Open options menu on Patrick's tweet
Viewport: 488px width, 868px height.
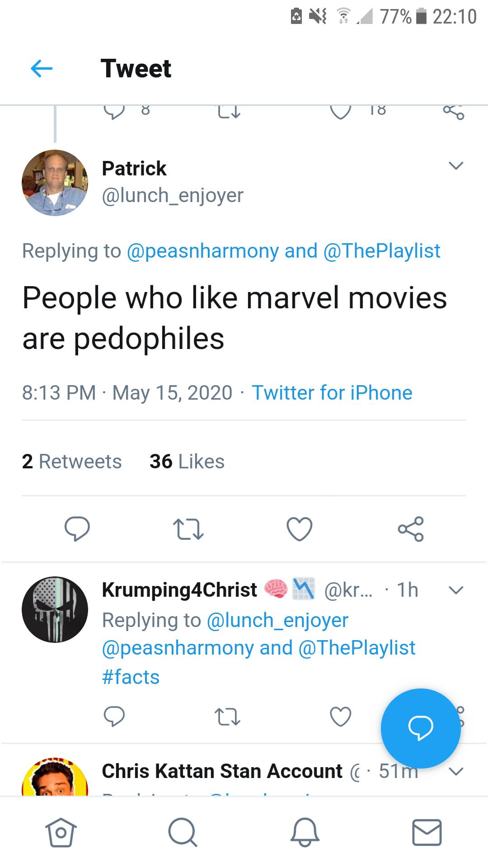click(456, 166)
